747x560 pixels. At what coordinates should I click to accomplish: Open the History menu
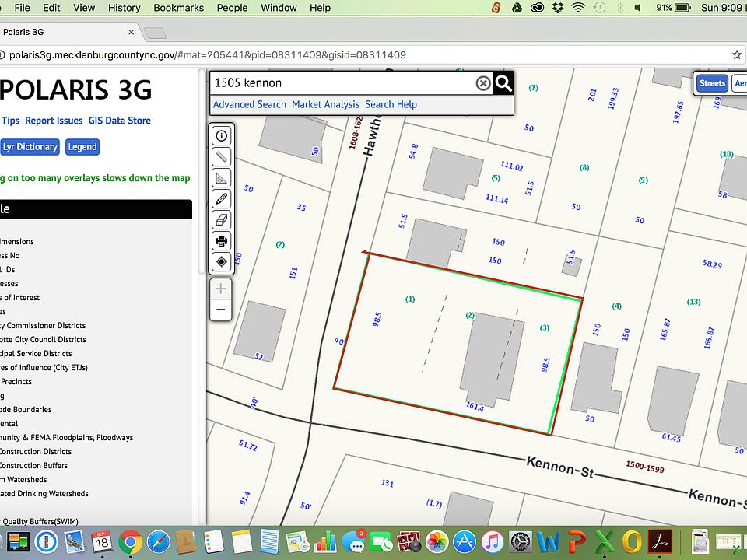click(x=124, y=8)
